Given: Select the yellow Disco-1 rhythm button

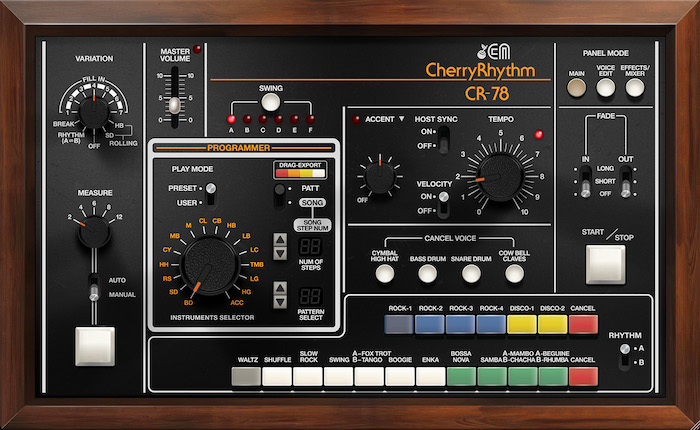Looking at the screenshot, I should point(521,323).
